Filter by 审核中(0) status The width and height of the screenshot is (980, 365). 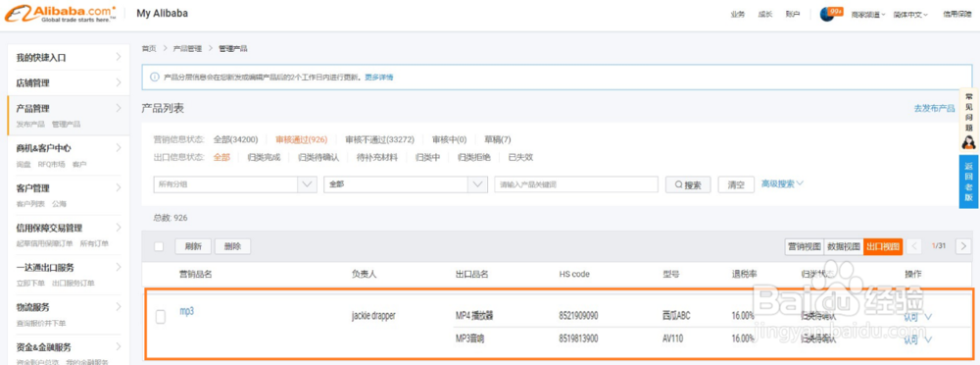(449, 139)
